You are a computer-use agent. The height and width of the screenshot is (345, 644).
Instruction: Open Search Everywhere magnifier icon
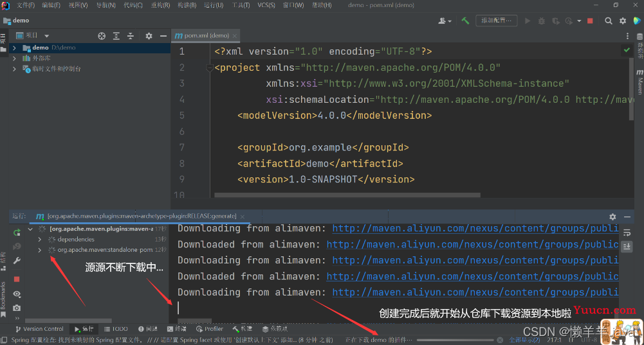point(608,21)
